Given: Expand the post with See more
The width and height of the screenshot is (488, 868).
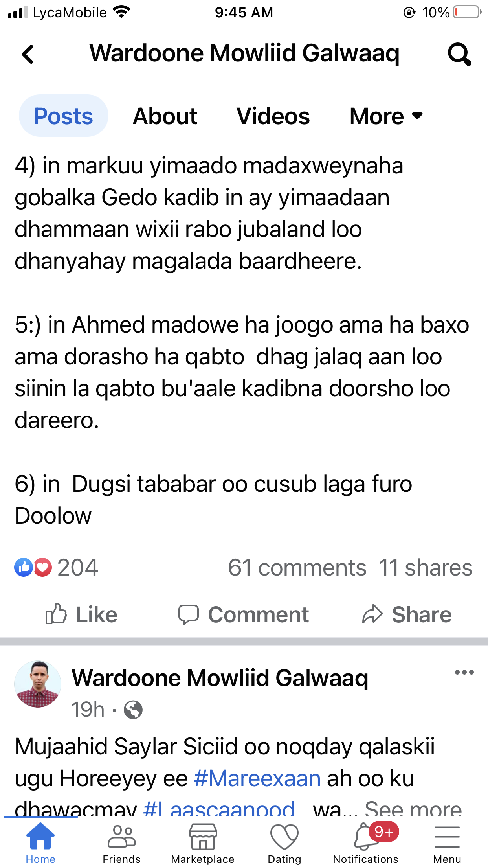Looking at the screenshot, I should (x=413, y=808).
